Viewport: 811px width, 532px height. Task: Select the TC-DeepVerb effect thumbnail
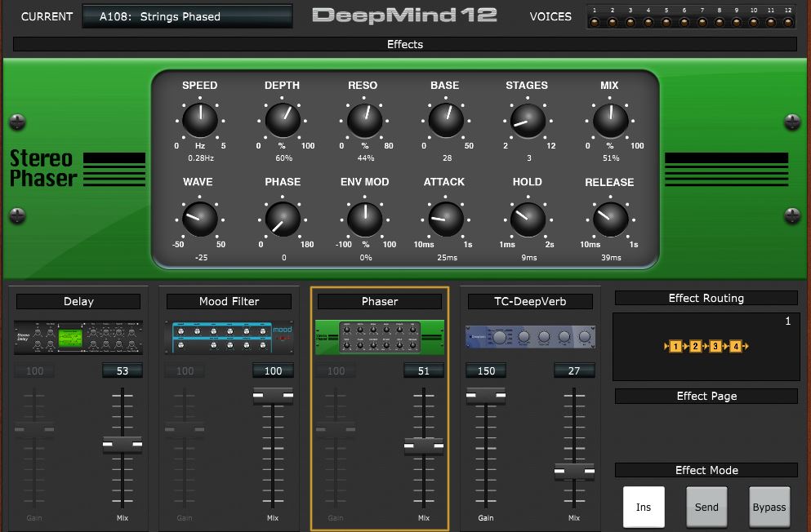point(530,337)
